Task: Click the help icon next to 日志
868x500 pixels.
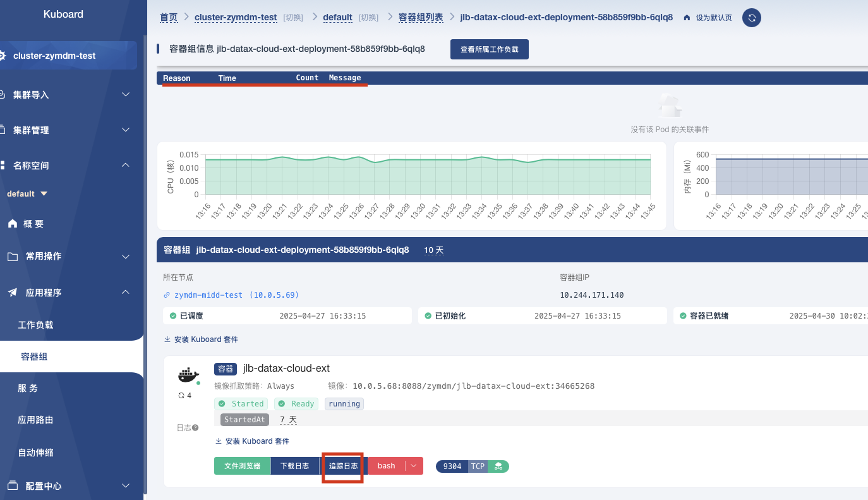Action: click(x=195, y=428)
